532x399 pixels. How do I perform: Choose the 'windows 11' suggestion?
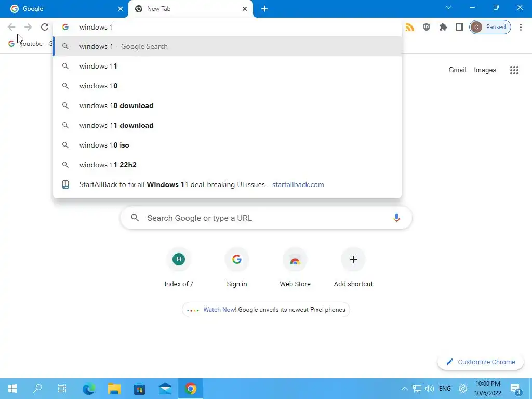[x=228, y=66]
